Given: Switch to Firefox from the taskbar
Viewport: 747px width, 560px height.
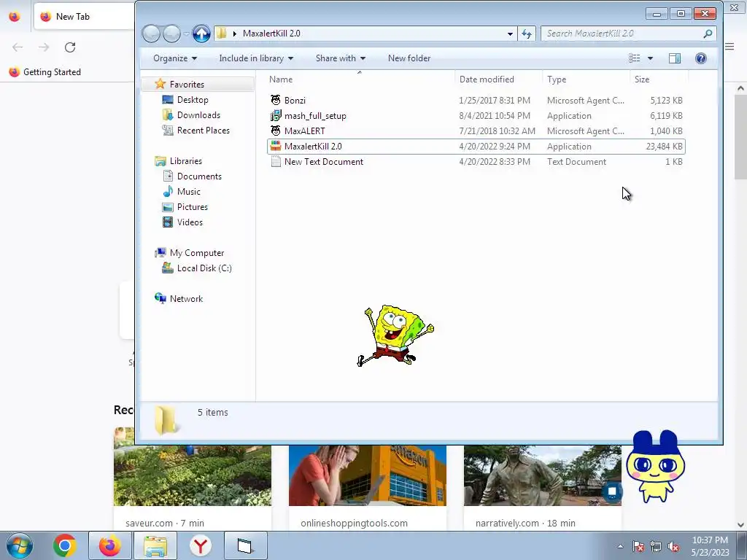Looking at the screenshot, I should [x=109, y=545].
